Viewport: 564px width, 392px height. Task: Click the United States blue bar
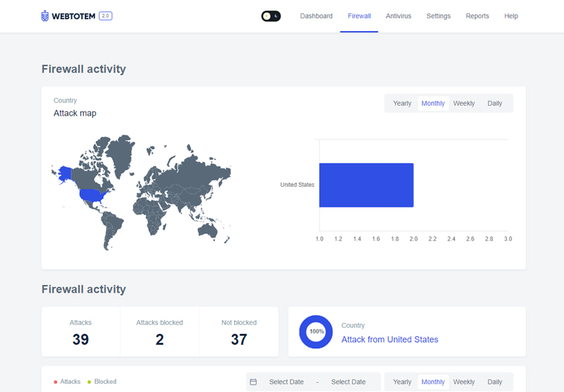point(366,185)
